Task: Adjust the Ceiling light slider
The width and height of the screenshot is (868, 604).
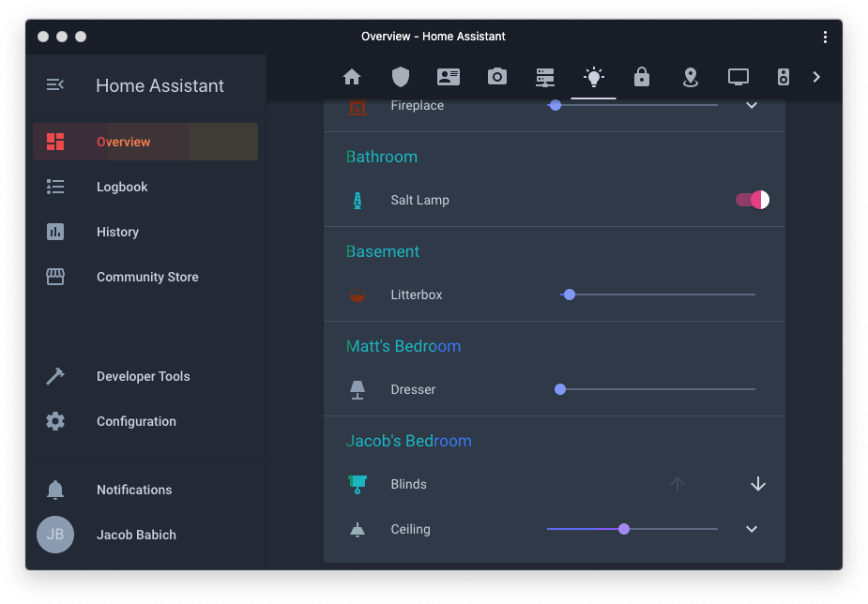Action: pyautogui.click(x=632, y=529)
